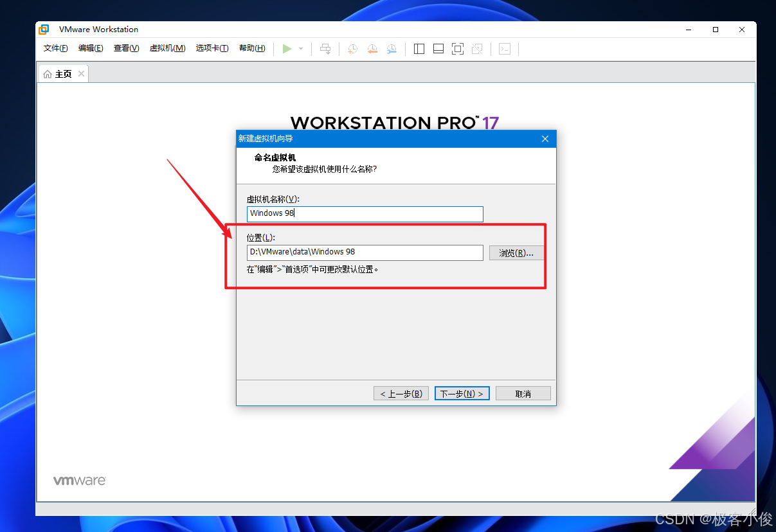
Task: Click the console view toolbar icon
Action: (x=505, y=49)
